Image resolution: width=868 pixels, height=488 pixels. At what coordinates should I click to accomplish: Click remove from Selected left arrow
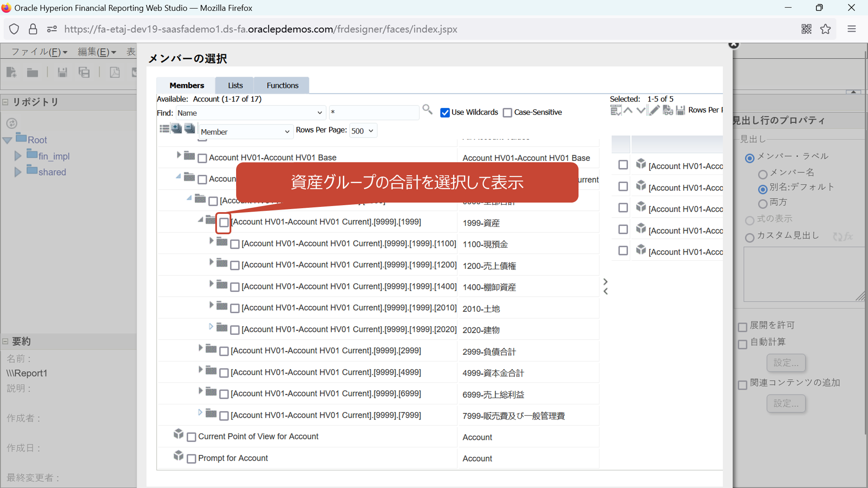click(x=605, y=291)
